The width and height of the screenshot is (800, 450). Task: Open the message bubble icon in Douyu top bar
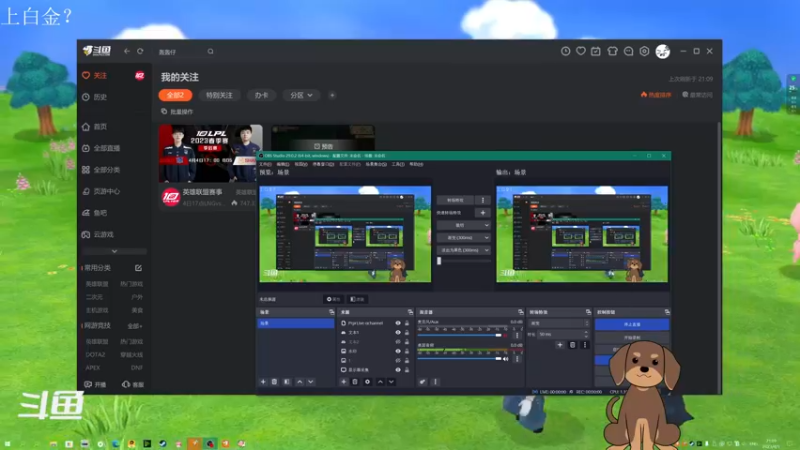pos(629,51)
